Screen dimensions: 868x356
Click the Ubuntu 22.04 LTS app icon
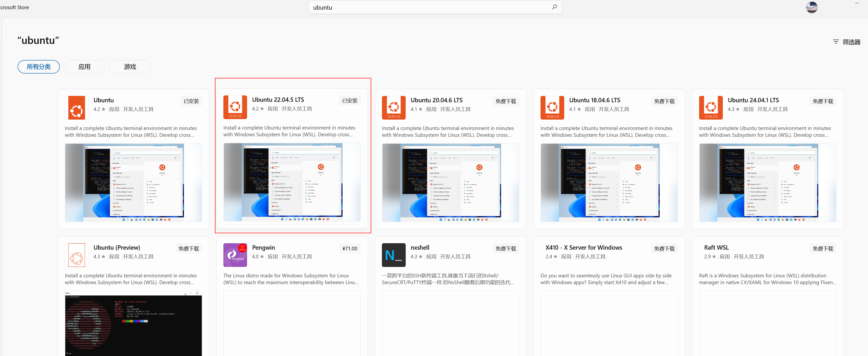point(235,107)
